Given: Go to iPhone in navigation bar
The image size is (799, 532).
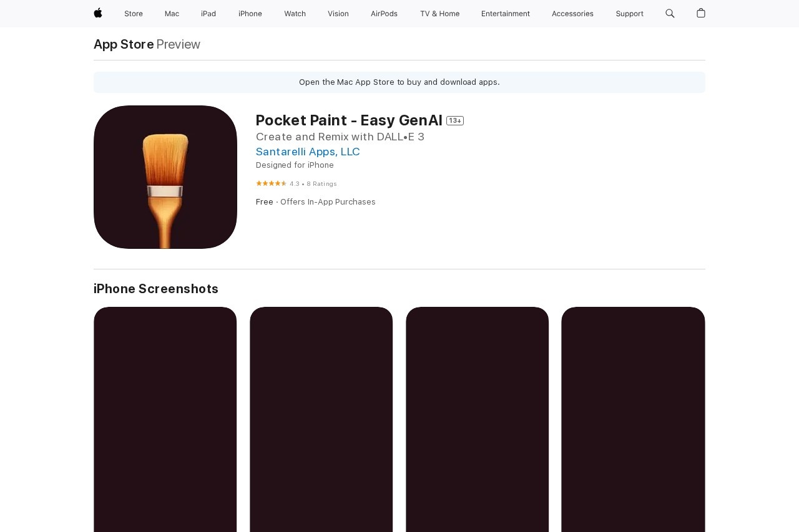Looking at the screenshot, I should coord(250,14).
